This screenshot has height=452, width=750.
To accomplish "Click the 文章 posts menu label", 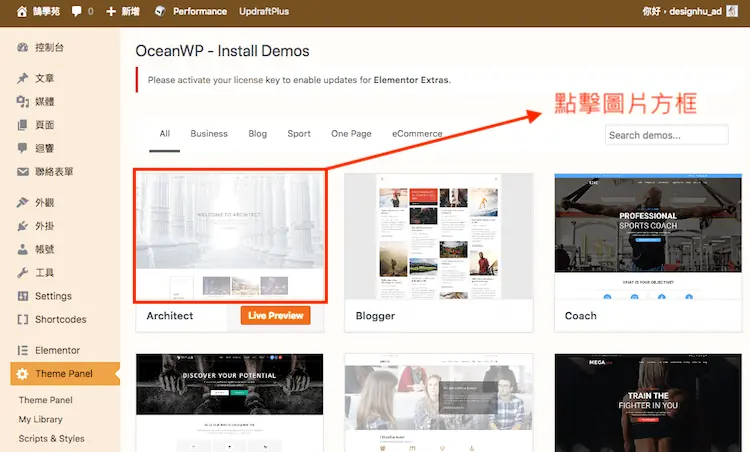I will point(44,78).
